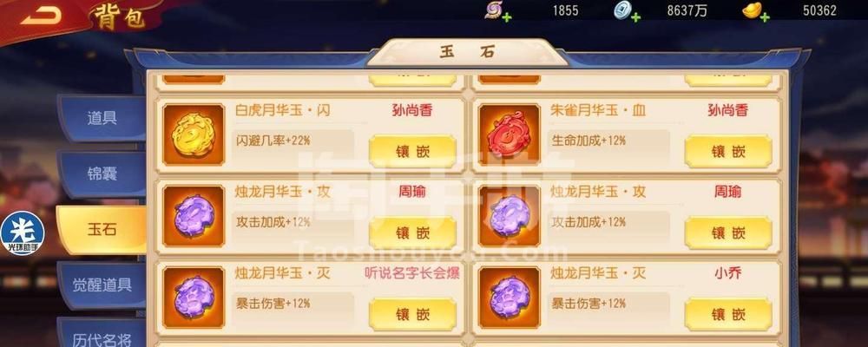
Task: Select left 烛龙月华玉·攻 purple jade icon
Action: click(194, 216)
